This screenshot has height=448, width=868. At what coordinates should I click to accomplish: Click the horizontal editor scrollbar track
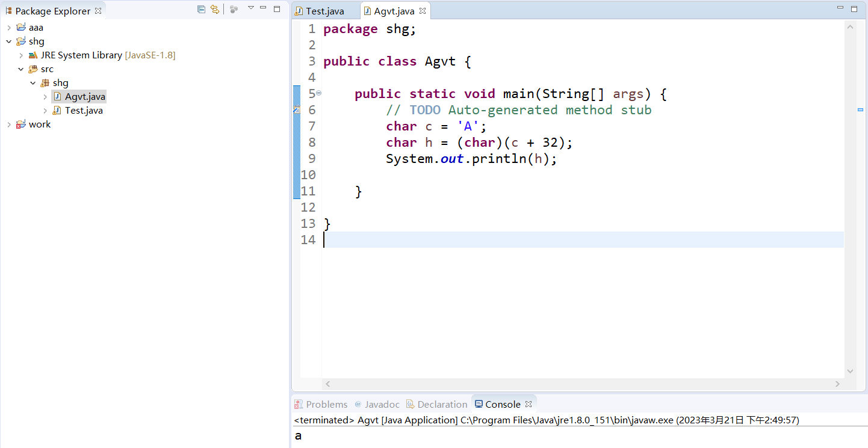(583, 384)
